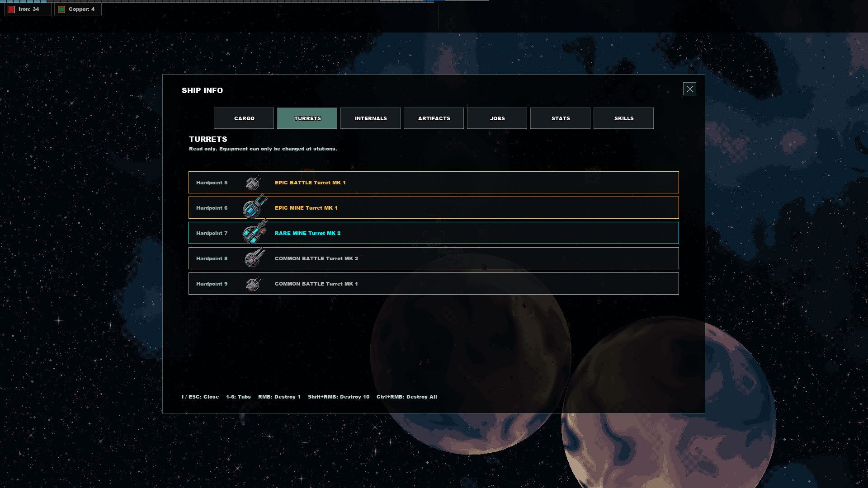Click the 'I / ESC: Close' hint
Viewport: 868px width, 488px height.
(200, 397)
